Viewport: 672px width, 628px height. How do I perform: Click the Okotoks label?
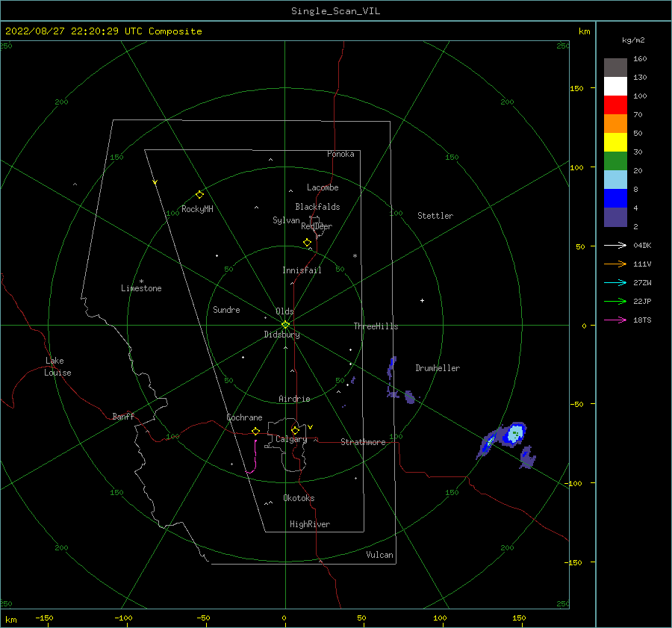pyautogui.click(x=299, y=498)
